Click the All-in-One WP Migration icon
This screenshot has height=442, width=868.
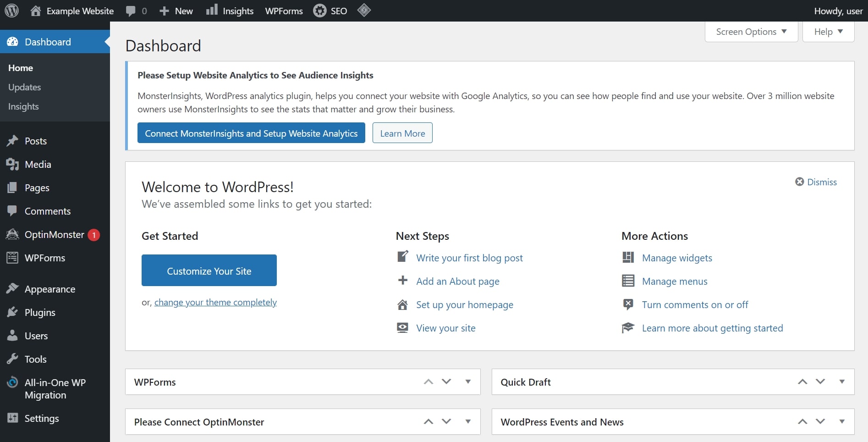pos(12,382)
